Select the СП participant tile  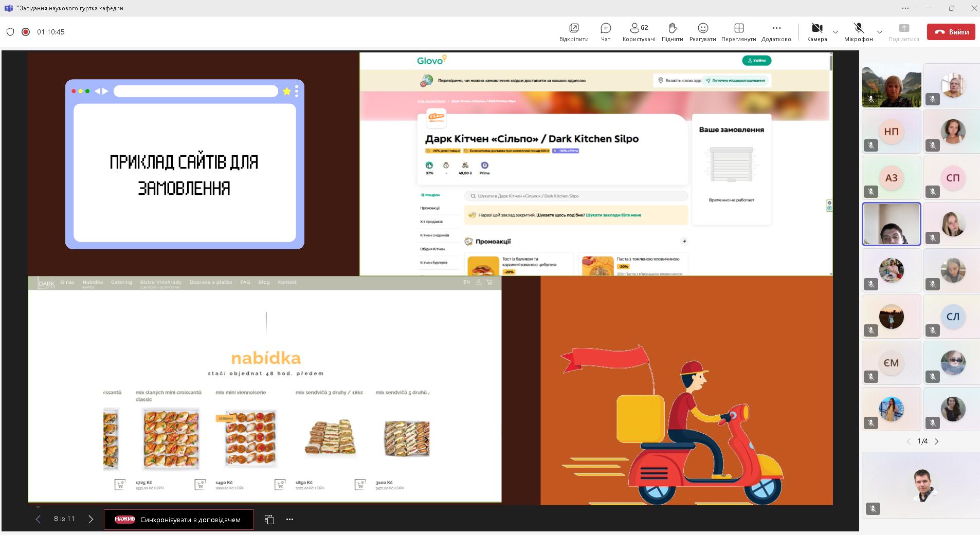[952, 178]
